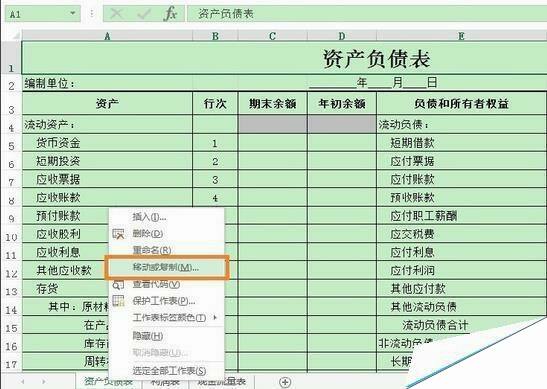Choose 重命名(R) from context menu
Screen dimensions: 547x389
click(x=167, y=250)
